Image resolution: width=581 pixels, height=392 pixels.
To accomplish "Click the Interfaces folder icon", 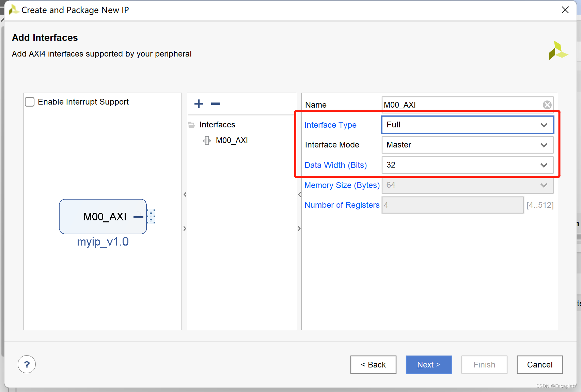I will pyautogui.click(x=191, y=125).
